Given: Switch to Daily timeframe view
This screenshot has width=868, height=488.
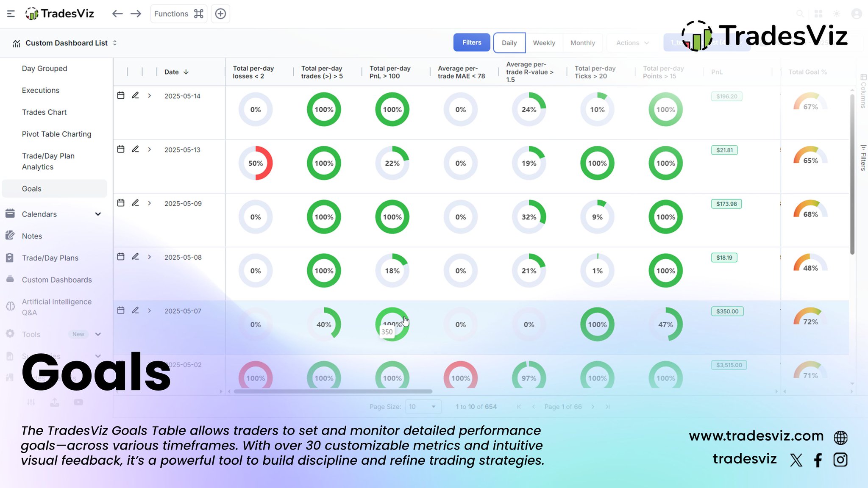Looking at the screenshot, I should [509, 43].
